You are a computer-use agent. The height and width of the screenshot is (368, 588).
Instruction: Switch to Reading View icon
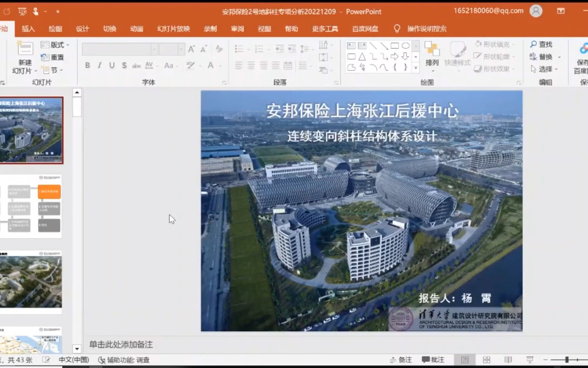508,360
